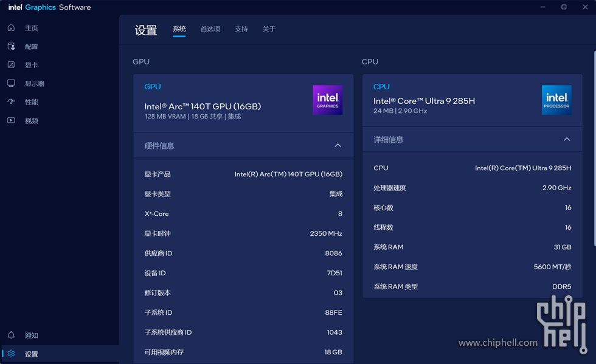Screen dimensions: 596x364
Task: Open 通知 label in the sidebar
Action: (x=32, y=335)
